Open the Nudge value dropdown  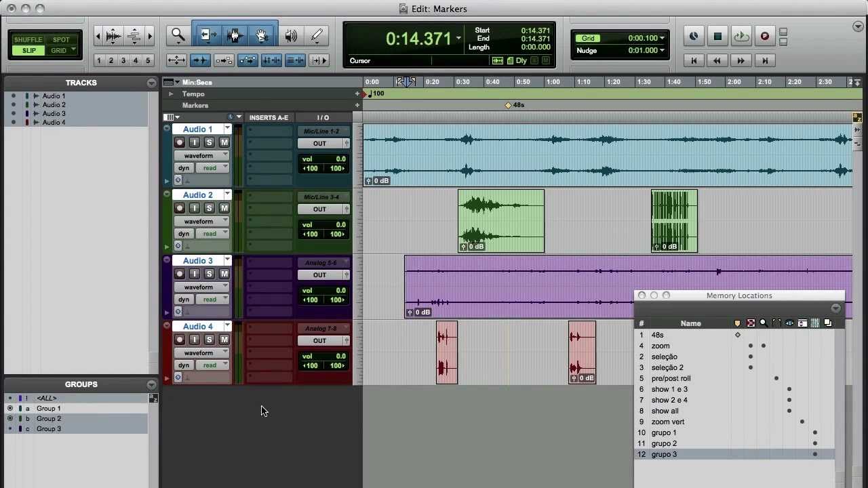point(662,51)
